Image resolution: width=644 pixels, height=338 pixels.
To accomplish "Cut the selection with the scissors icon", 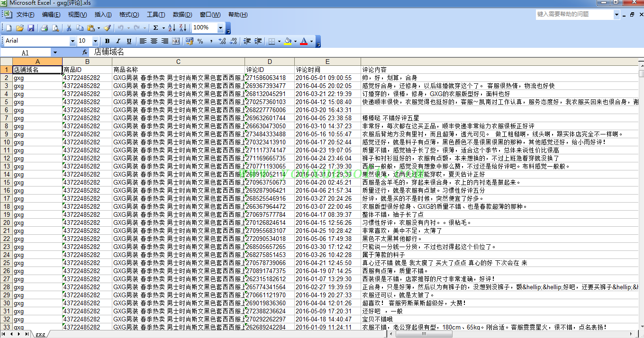I will 69,28.
